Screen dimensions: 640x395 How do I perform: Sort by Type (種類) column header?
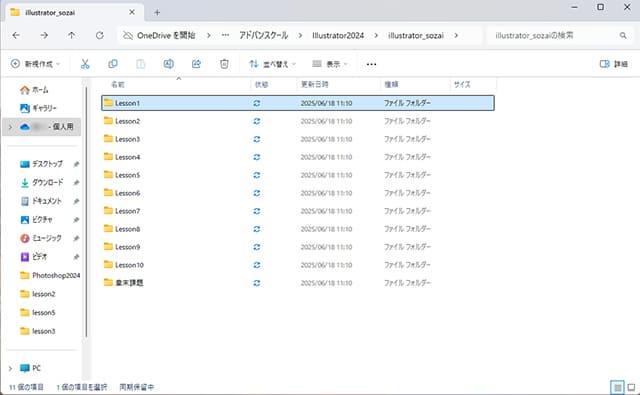[x=391, y=84]
